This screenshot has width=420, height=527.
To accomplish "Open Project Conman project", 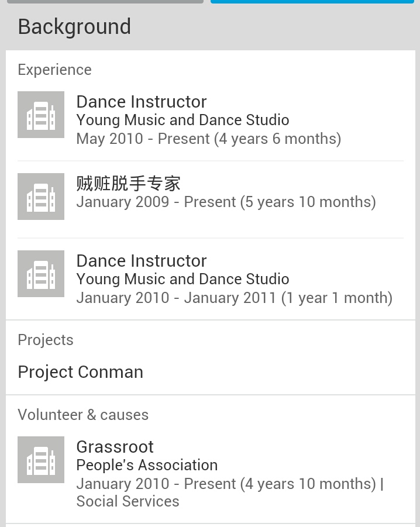I will 81,372.
